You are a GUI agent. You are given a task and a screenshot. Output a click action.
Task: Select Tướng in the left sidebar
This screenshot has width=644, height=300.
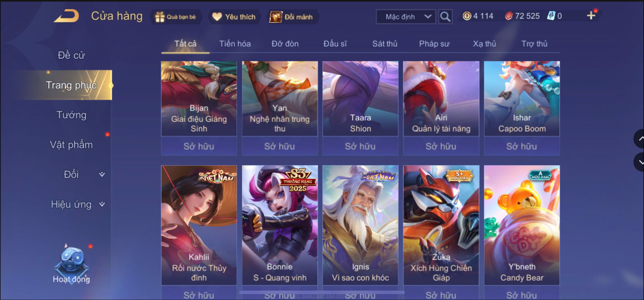(x=71, y=115)
